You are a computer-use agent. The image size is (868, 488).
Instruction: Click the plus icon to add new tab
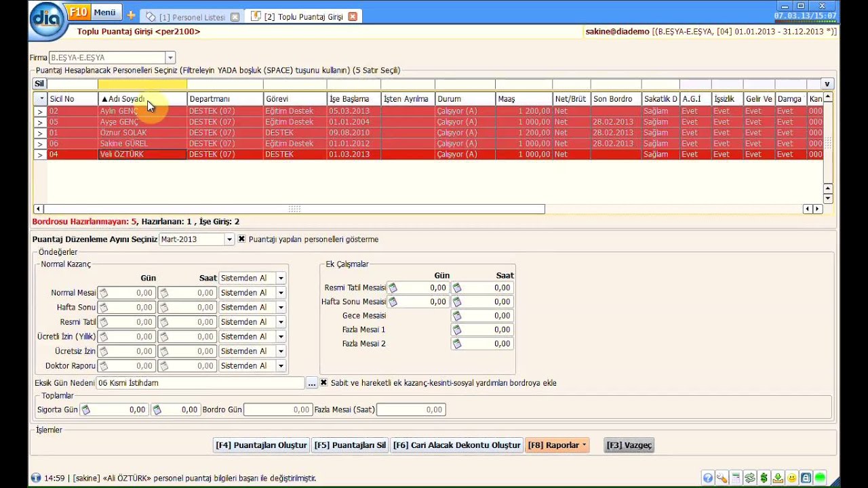[x=131, y=16]
